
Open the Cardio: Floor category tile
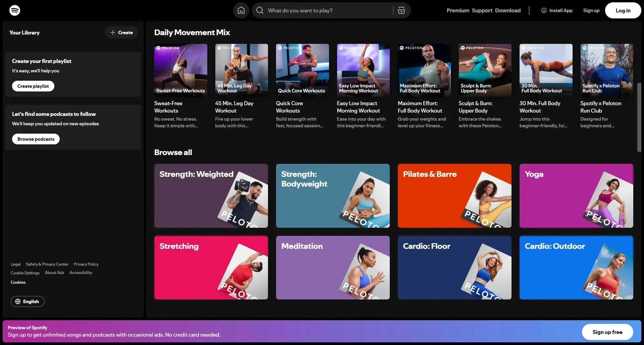click(454, 268)
